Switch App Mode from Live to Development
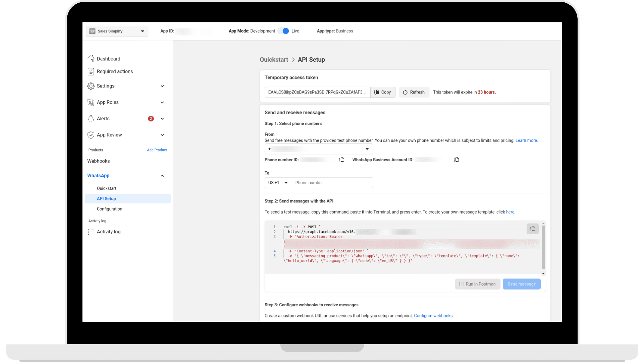644x362 pixels. click(283, 31)
